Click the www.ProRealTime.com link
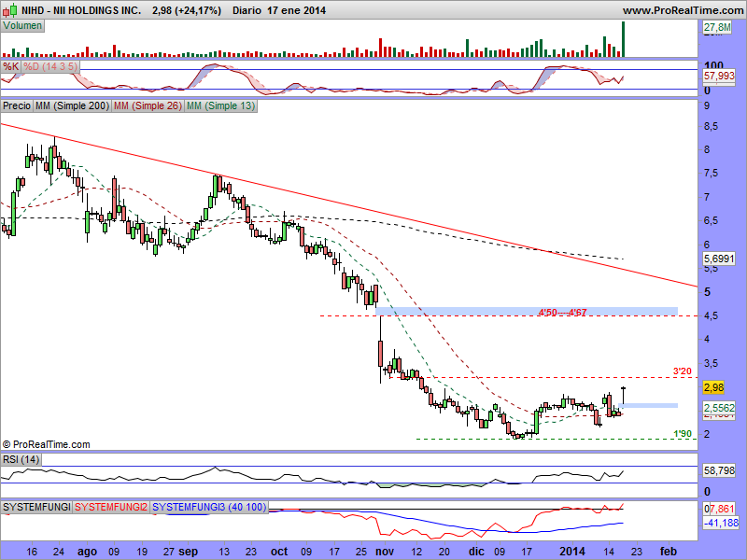The image size is (747, 560). 684,10
